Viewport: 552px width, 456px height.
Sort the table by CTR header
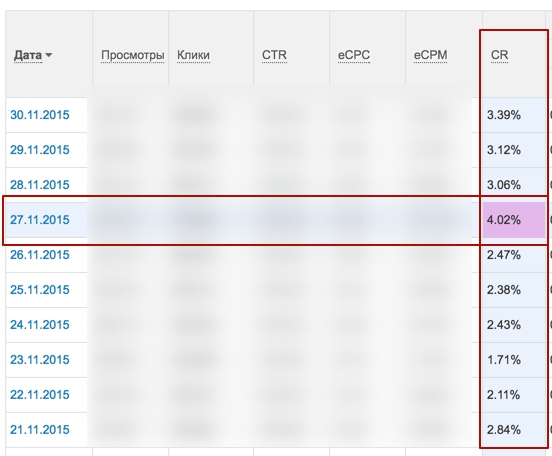click(x=274, y=55)
